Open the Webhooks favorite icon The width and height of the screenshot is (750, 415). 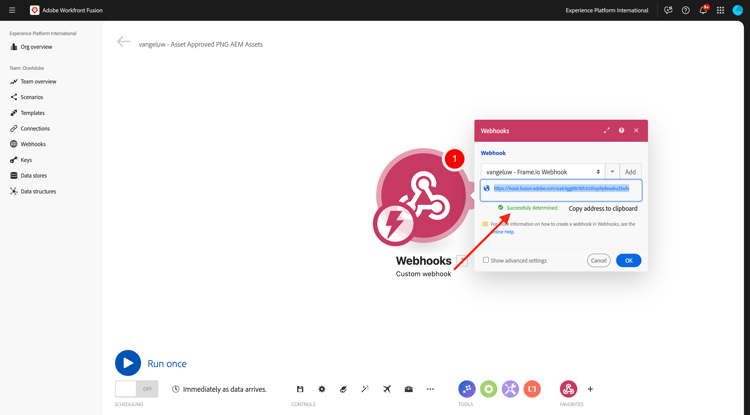[568, 389]
